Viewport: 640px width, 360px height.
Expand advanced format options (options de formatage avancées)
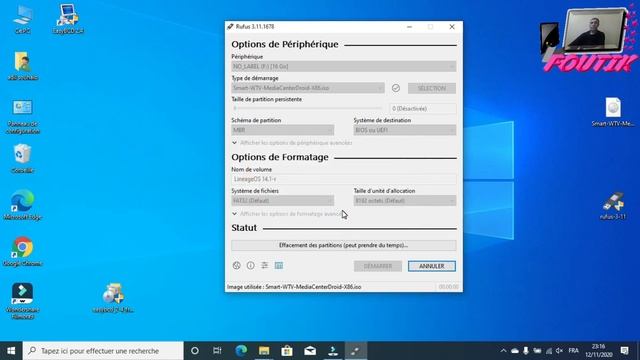pyautogui.click(x=288, y=214)
